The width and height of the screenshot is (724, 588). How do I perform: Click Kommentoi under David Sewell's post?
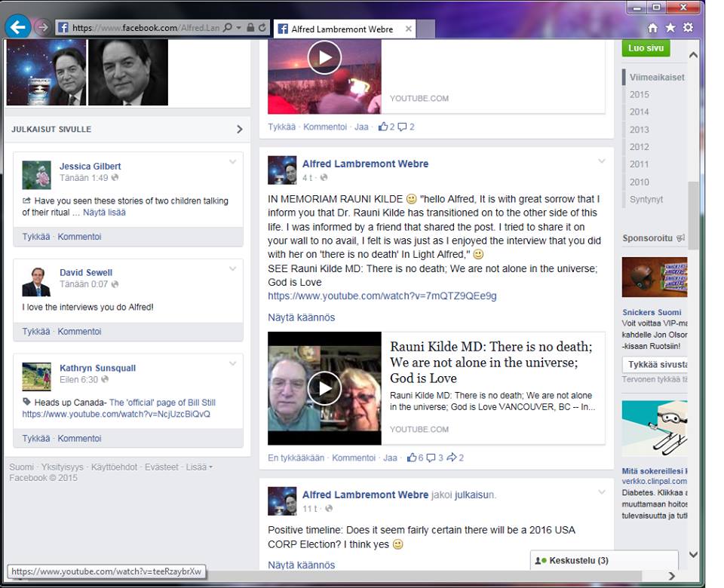[79, 332]
